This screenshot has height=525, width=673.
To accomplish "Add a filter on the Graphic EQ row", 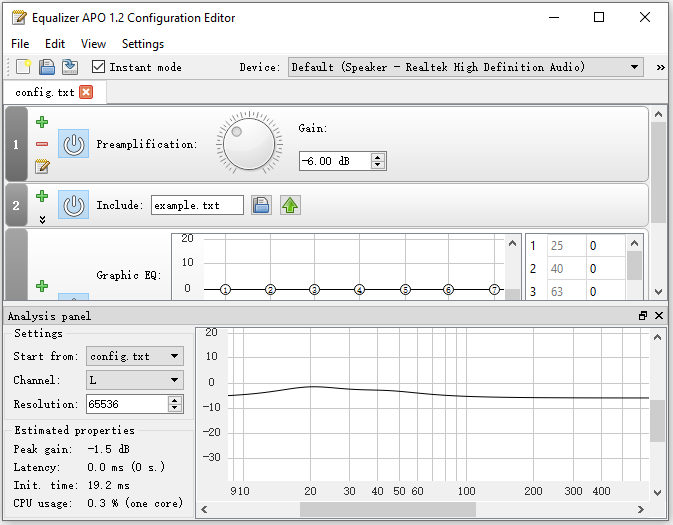I will point(42,286).
